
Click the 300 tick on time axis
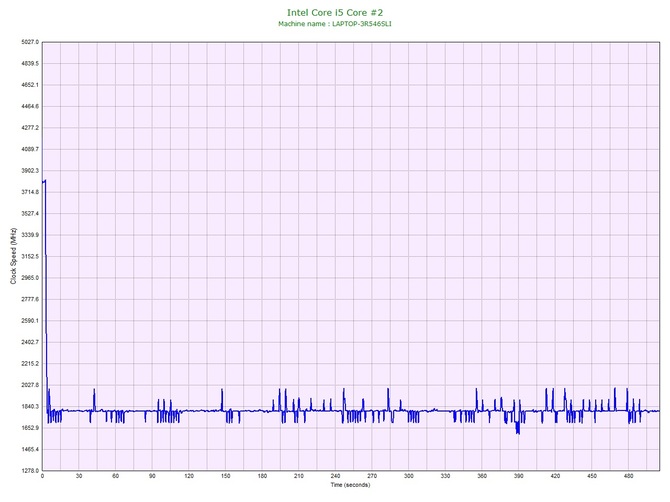pos(409,476)
